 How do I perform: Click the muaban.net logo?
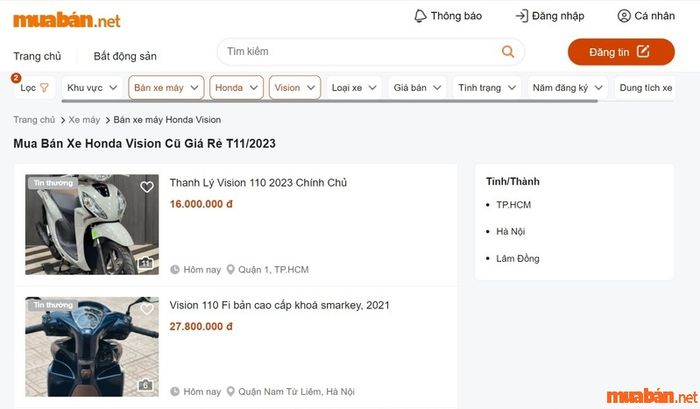point(67,19)
